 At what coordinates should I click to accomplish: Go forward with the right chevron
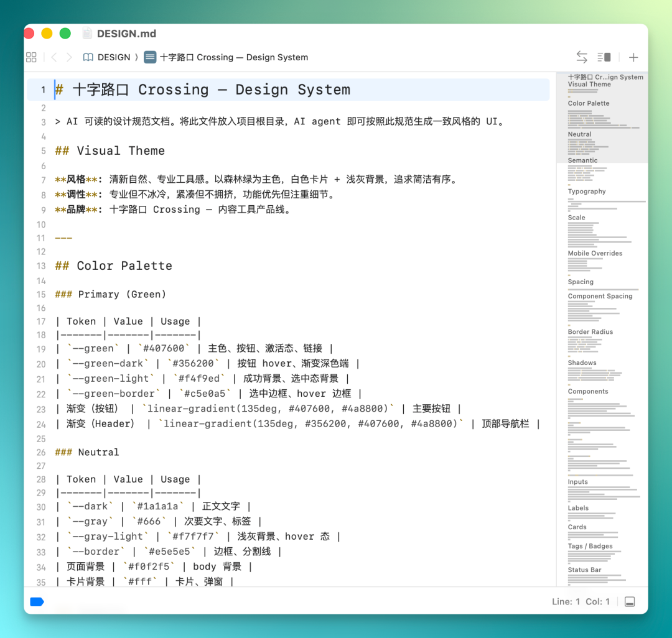69,57
